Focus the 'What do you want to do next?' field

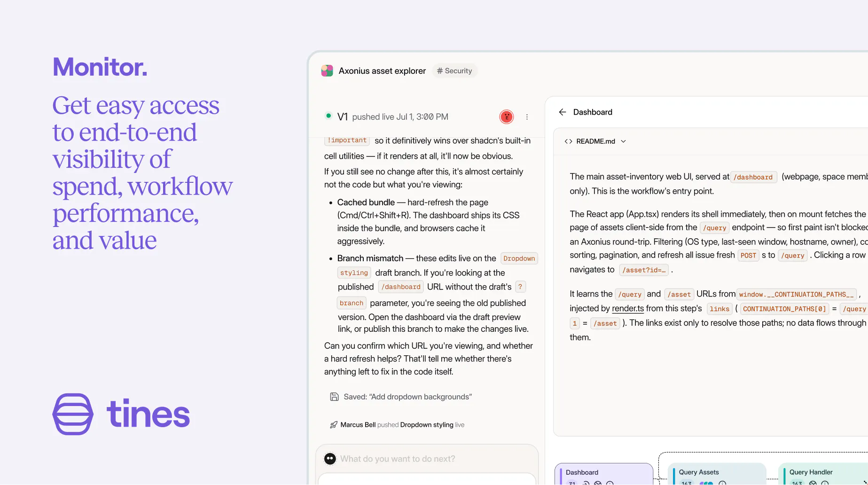427,459
